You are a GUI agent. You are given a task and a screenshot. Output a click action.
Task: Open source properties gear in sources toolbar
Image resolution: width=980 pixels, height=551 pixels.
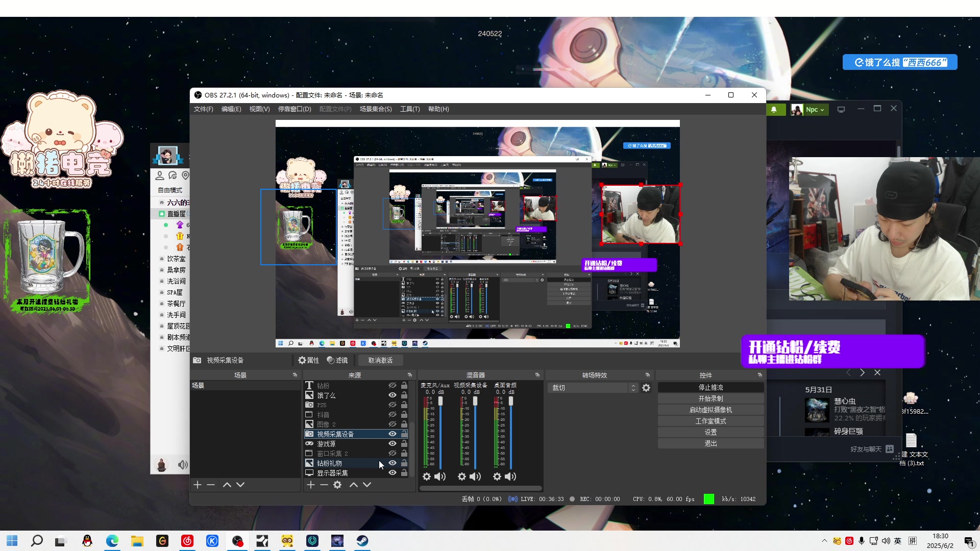[337, 485]
